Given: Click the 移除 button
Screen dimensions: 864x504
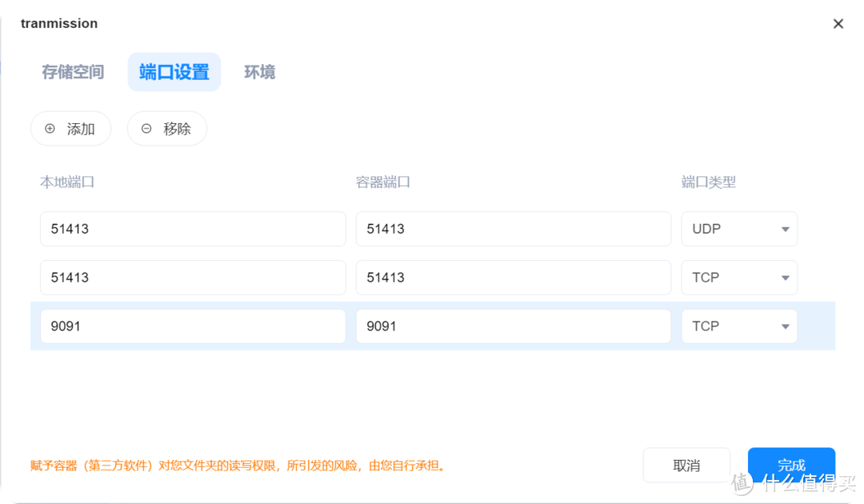Looking at the screenshot, I should (x=166, y=129).
